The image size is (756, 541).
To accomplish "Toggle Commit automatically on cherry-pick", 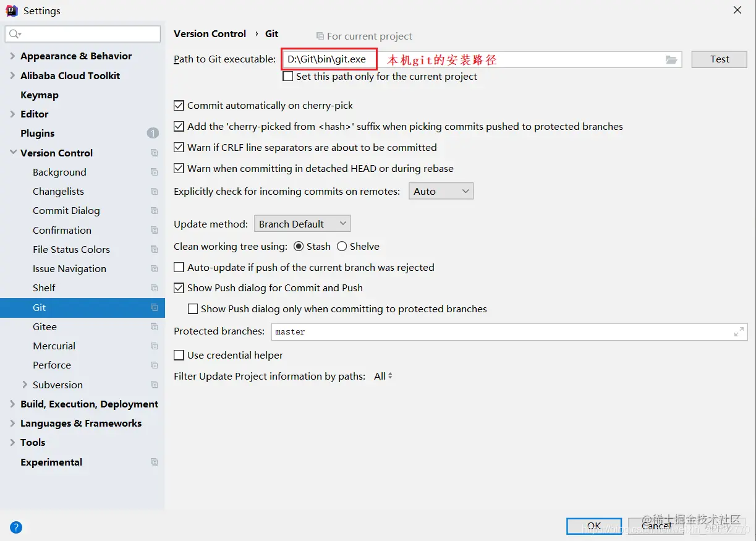I will (x=179, y=106).
